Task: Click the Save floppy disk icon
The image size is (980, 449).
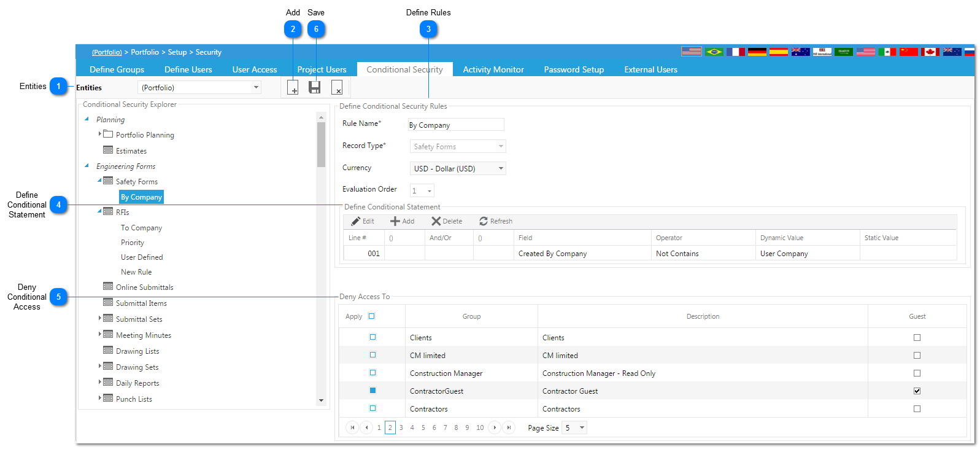Action: click(x=315, y=87)
